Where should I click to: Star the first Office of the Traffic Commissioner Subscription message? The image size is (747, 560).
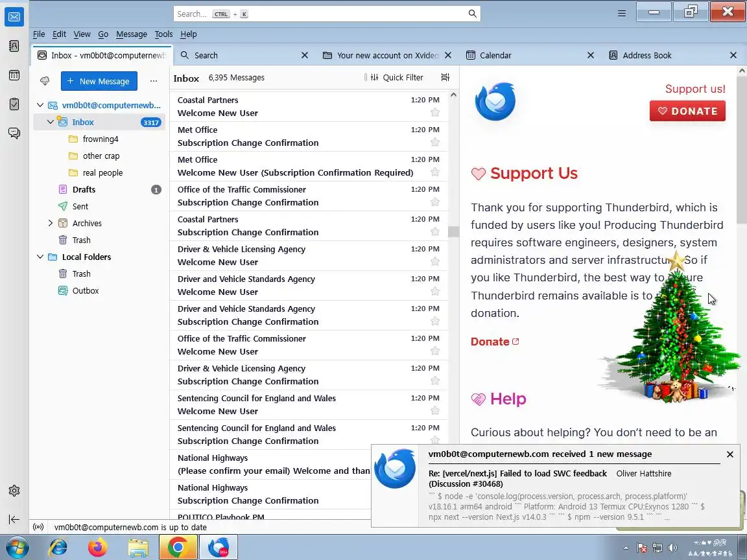[435, 202]
